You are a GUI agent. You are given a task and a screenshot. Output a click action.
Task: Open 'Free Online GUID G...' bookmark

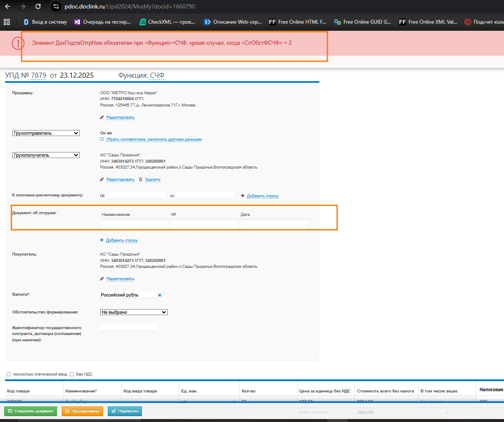click(362, 22)
